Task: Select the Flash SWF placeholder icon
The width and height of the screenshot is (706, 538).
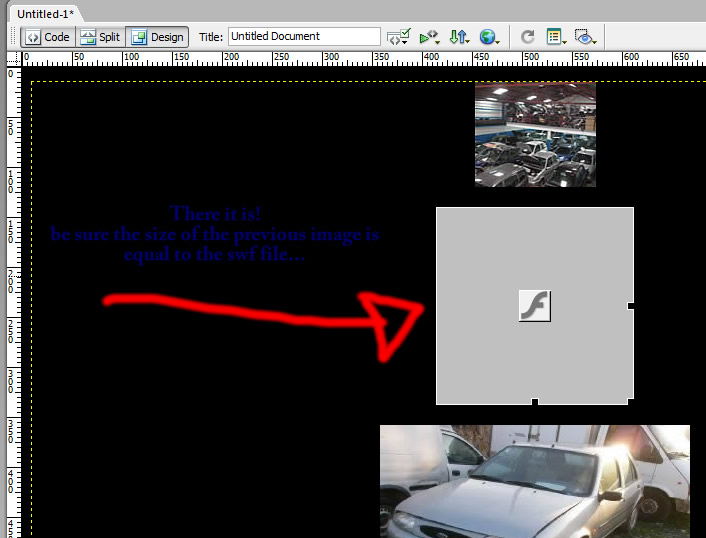Action: pos(535,305)
